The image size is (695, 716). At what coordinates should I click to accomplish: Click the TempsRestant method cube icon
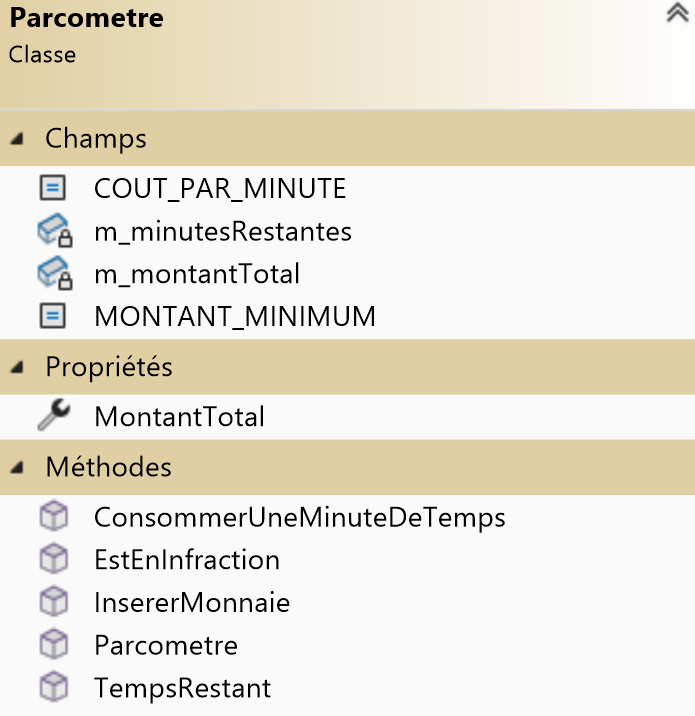[x=53, y=688]
